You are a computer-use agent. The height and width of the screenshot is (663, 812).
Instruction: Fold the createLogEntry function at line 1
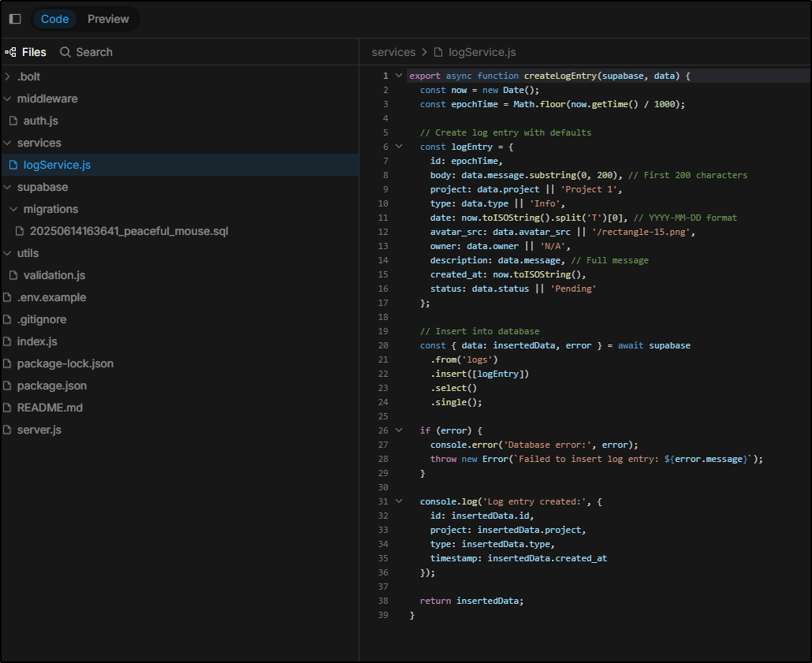(399, 76)
